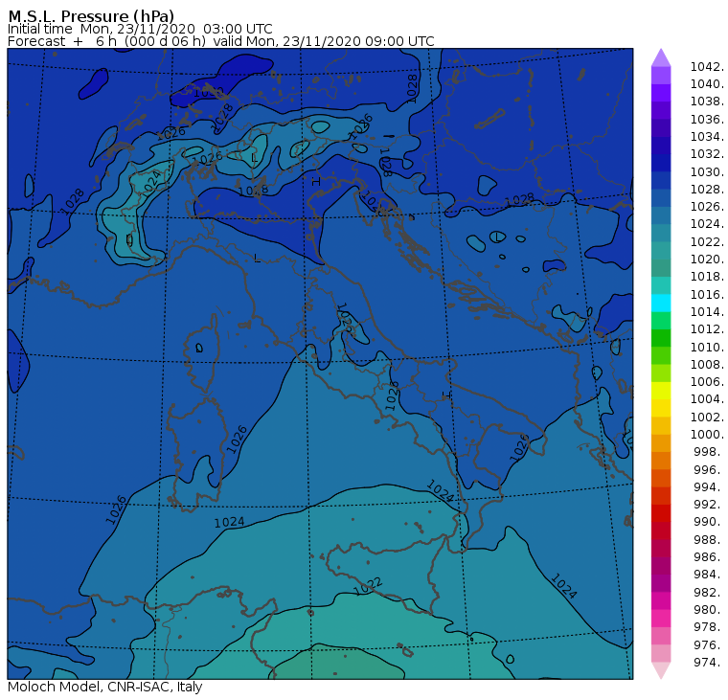Click the '1036.' colorbar label
The width and height of the screenshot is (728, 700).
(x=707, y=120)
